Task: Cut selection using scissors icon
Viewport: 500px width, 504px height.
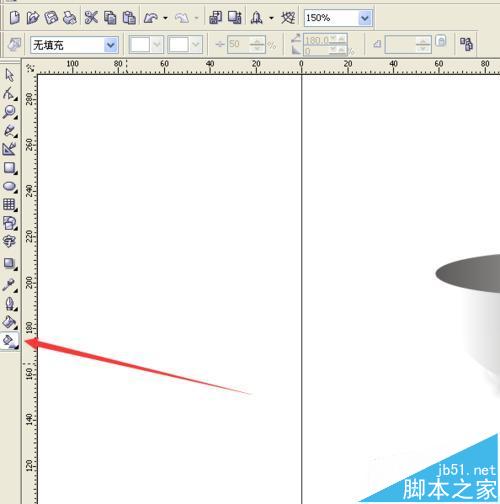Action: (x=91, y=18)
